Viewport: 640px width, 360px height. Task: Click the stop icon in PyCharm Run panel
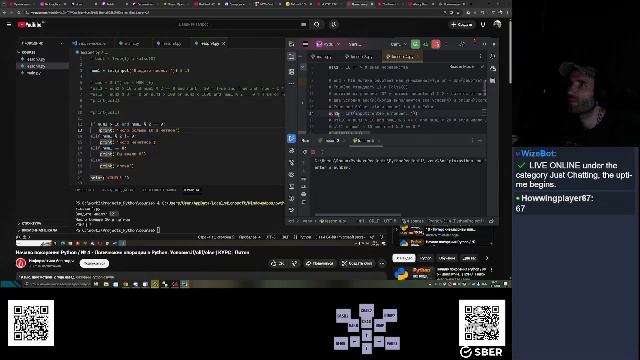[313, 152]
